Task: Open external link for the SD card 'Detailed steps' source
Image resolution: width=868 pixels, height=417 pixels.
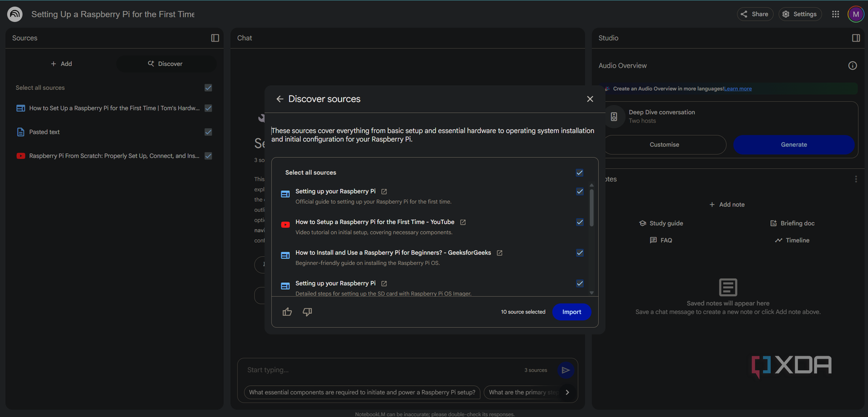Action: [384, 283]
